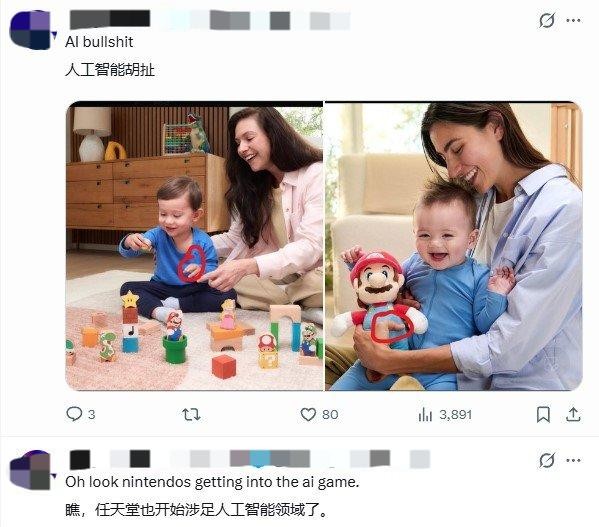Repost the AI bullshit tweet
599x527 pixels.
coord(191,414)
